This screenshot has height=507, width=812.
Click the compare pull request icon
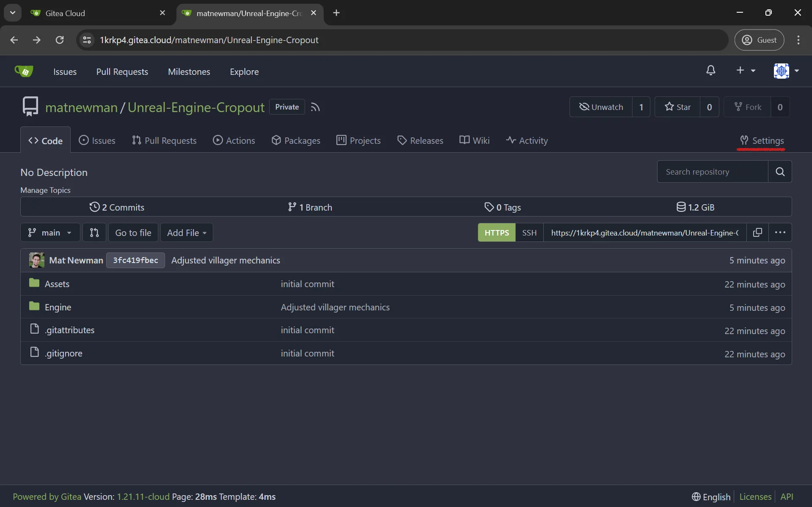coord(94,233)
